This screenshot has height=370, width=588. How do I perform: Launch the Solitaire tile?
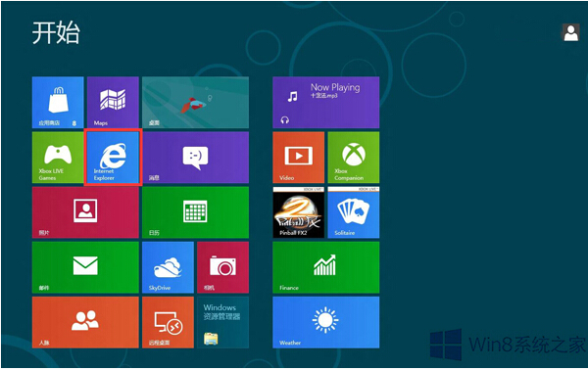pos(354,212)
